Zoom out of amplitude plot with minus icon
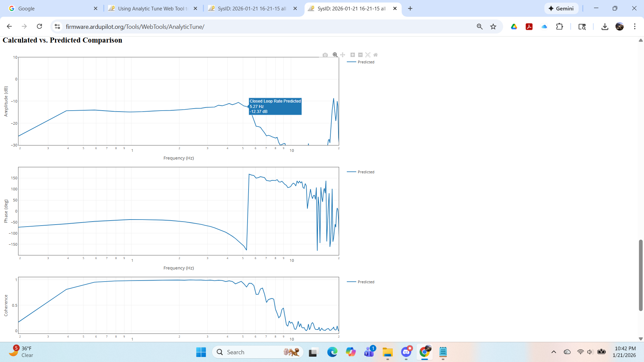The width and height of the screenshot is (644, 362). tap(360, 55)
